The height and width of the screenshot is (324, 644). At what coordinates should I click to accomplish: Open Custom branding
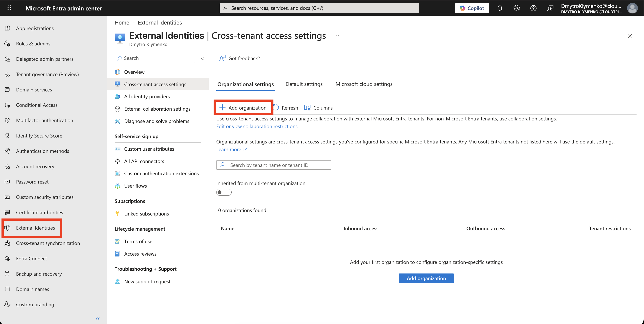click(x=35, y=305)
